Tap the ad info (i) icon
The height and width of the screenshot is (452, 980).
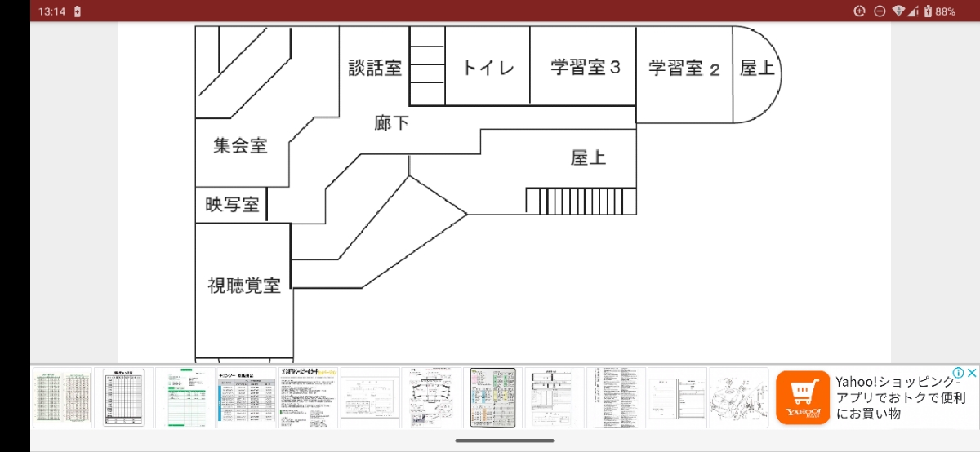coord(959,373)
